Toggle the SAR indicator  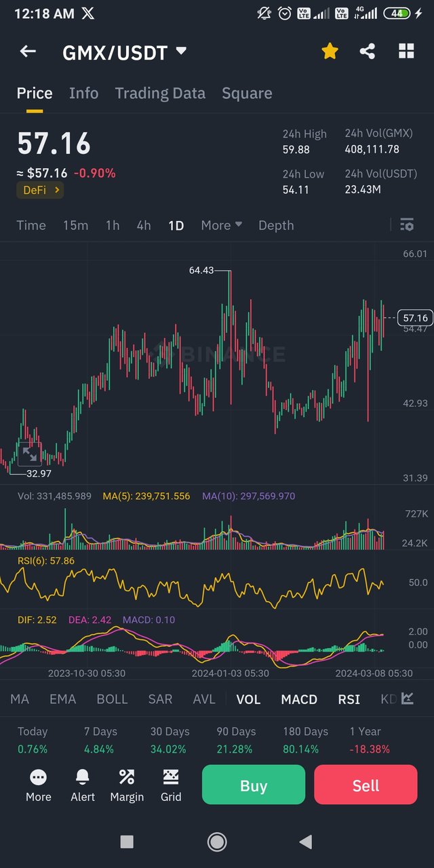[160, 698]
